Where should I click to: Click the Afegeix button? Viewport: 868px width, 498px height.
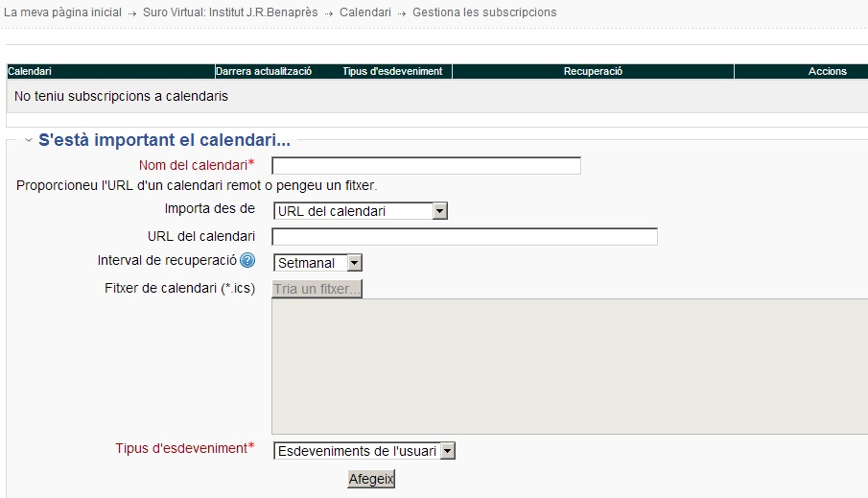coord(371,479)
